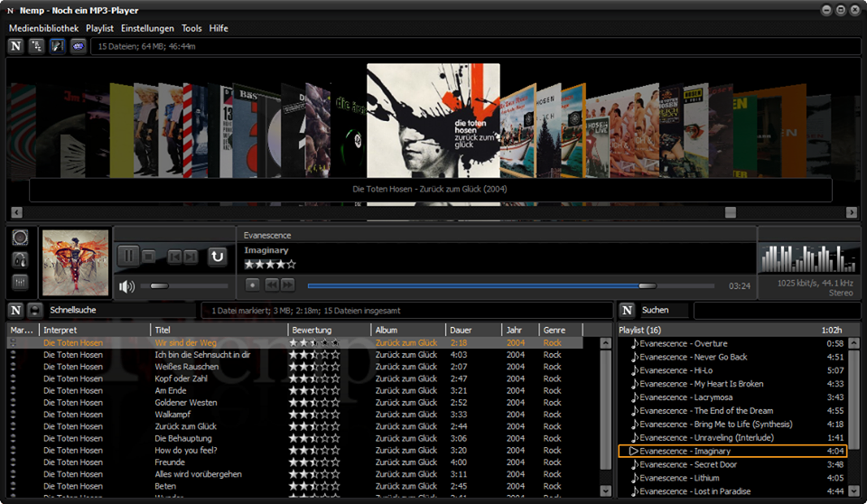
Task: Open the Medienbibliothek menu
Action: [x=43, y=28]
